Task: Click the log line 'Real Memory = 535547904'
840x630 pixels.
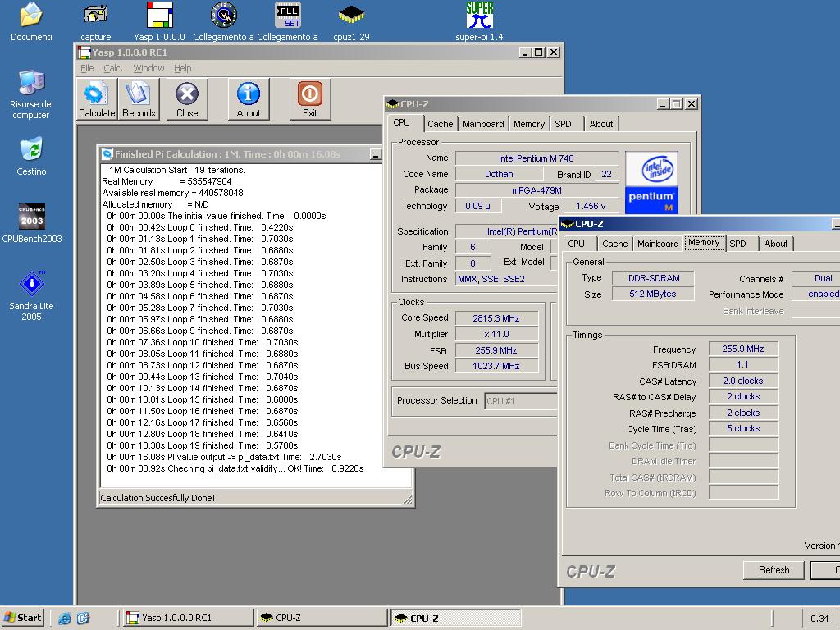Action: pyautogui.click(x=167, y=181)
